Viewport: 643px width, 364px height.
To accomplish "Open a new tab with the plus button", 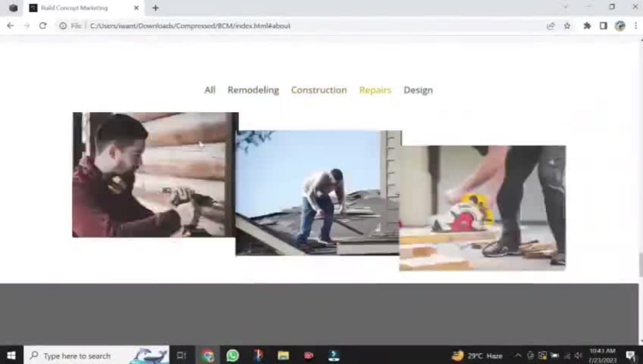I will coord(156,8).
